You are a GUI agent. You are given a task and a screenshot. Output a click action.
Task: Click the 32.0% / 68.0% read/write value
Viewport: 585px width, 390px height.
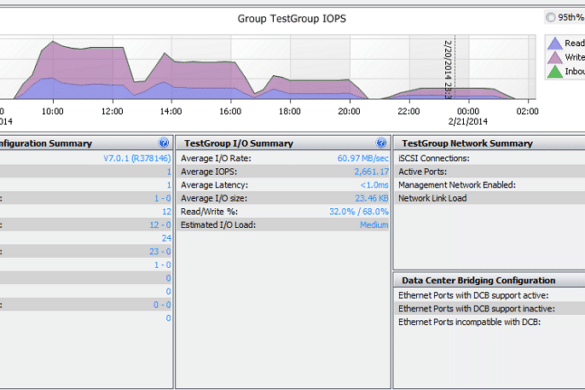tap(359, 212)
